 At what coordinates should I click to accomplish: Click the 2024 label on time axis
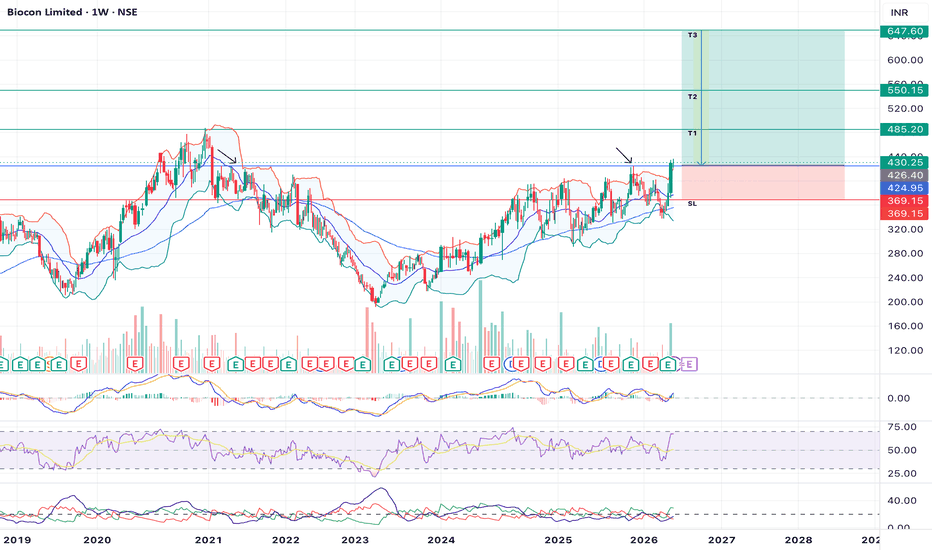pos(441,540)
